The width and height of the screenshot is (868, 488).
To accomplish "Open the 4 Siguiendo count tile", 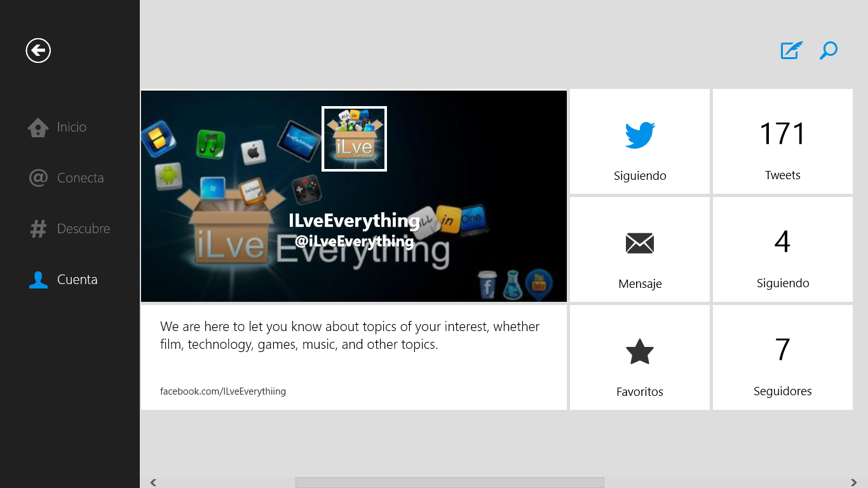I will [x=783, y=250].
